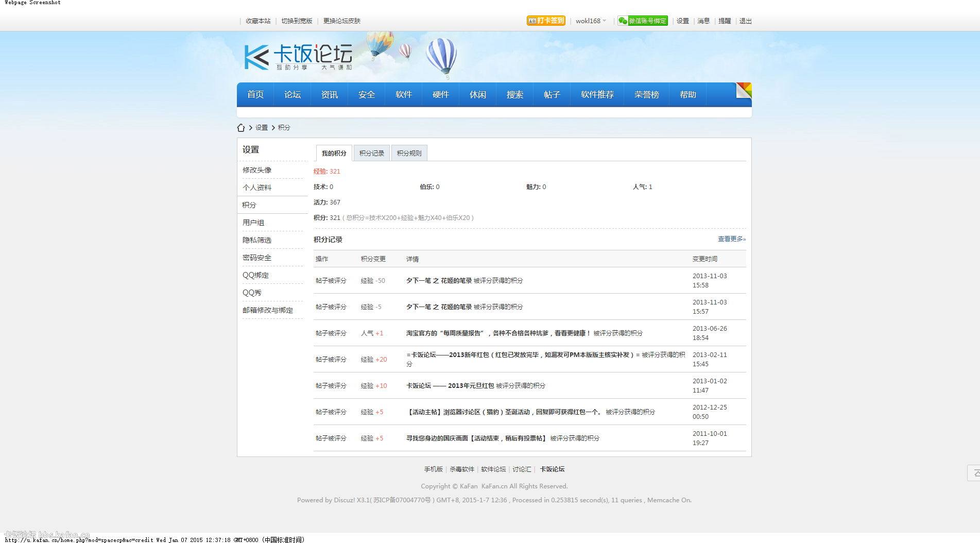The height and width of the screenshot is (543, 980).
Task: Open 安全 in the navigation bar
Action: click(367, 95)
